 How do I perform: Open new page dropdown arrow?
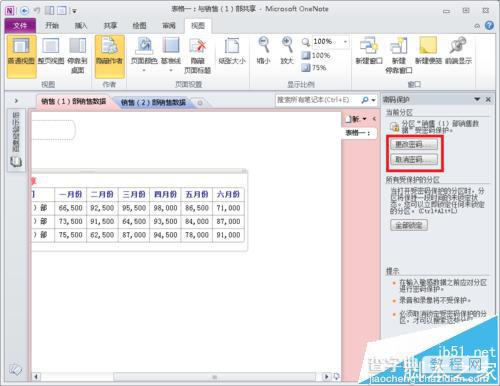[365, 119]
